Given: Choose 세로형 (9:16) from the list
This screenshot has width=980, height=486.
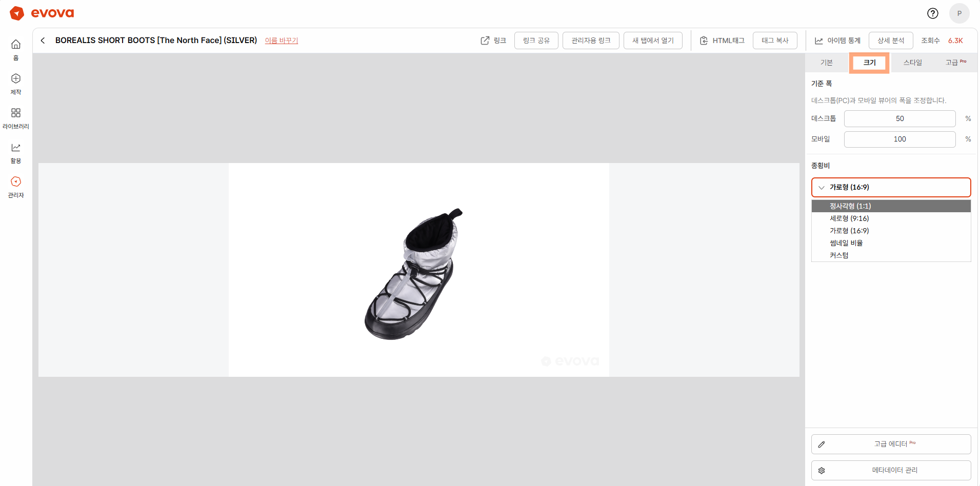Looking at the screenshot, I should pyautogui.click(x=849, y=218).
